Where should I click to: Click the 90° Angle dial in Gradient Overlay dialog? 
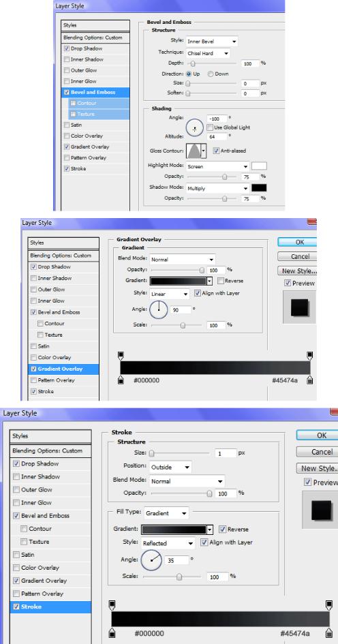(159, 309)
